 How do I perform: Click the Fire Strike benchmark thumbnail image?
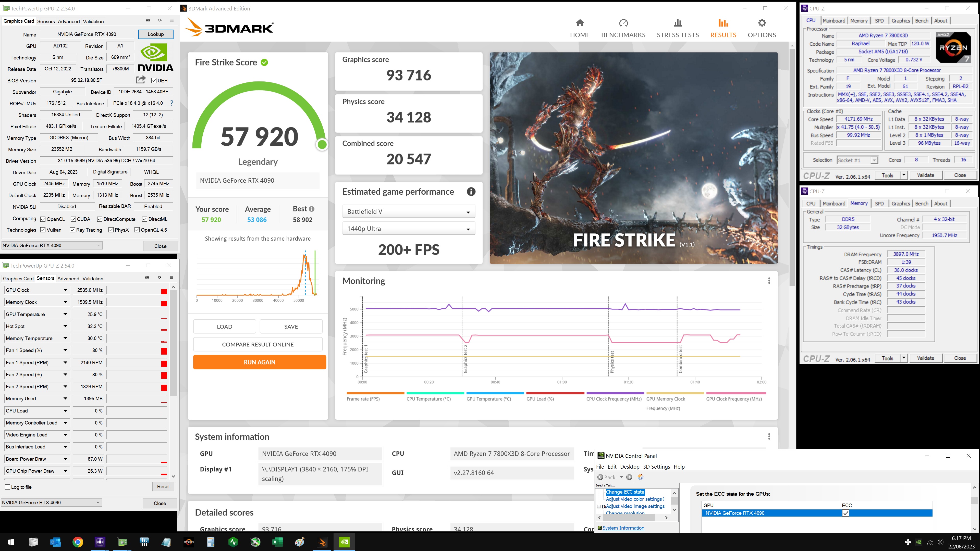633,158
